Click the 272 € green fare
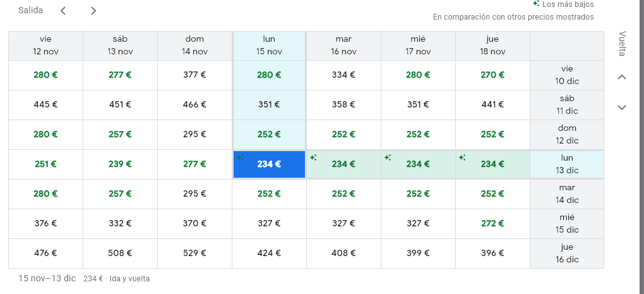 492,224
